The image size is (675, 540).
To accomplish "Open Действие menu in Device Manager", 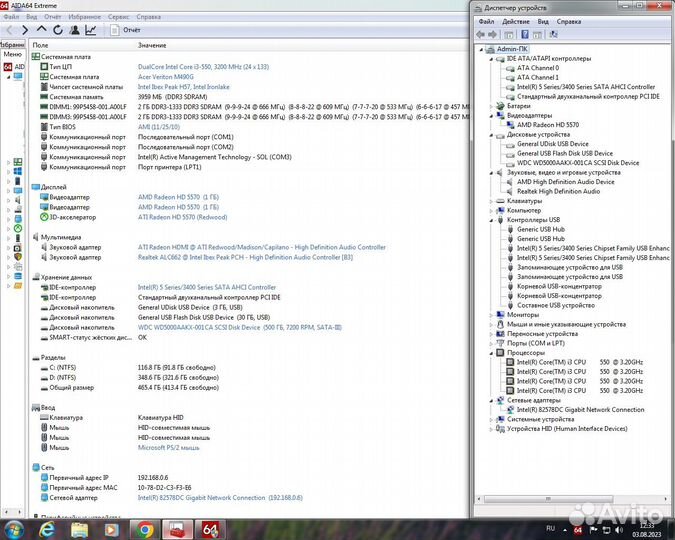I will pos(516,22).
